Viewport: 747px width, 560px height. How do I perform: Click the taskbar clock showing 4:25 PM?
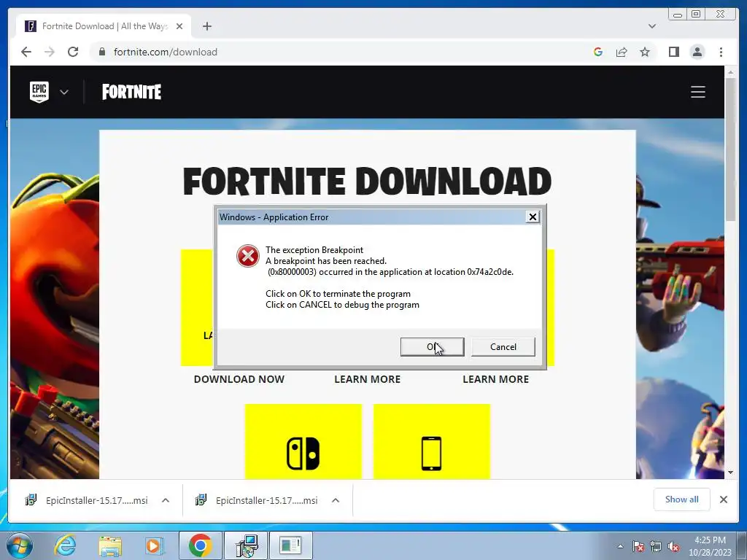point(710,545)
